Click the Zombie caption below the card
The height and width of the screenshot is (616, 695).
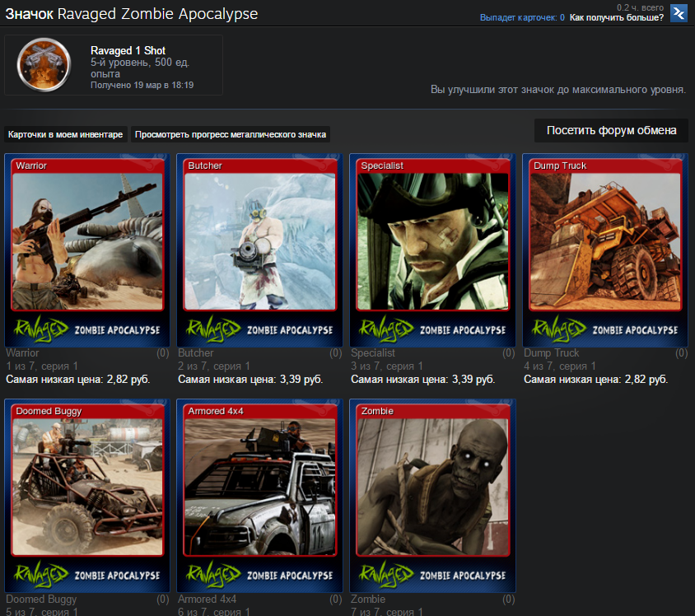(x=368, y=600)
